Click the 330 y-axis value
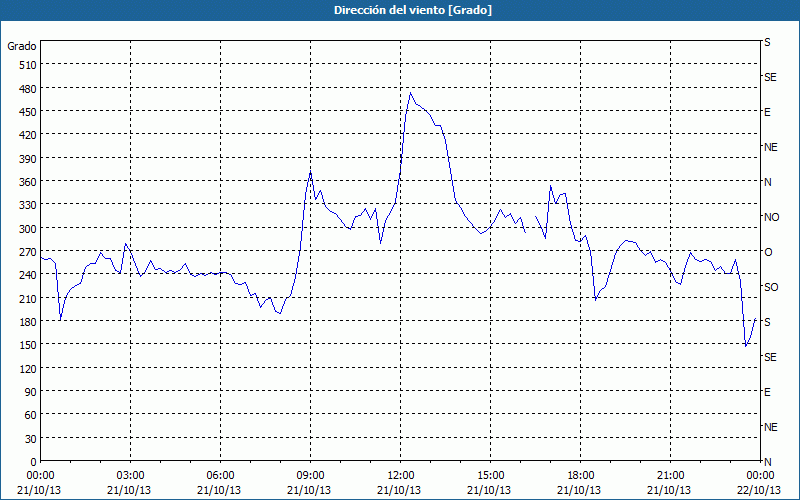Image resolution: width=800 pixels, height=500 pixels. [x=28, y=205]
